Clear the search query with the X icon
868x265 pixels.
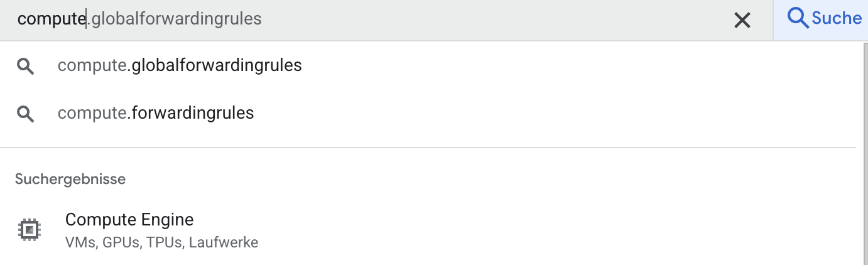742,21
